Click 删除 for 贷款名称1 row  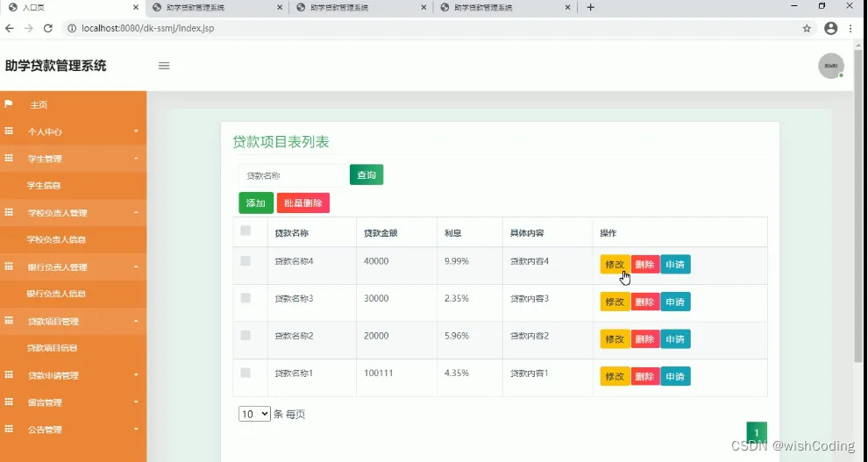[x=645, y=377]
